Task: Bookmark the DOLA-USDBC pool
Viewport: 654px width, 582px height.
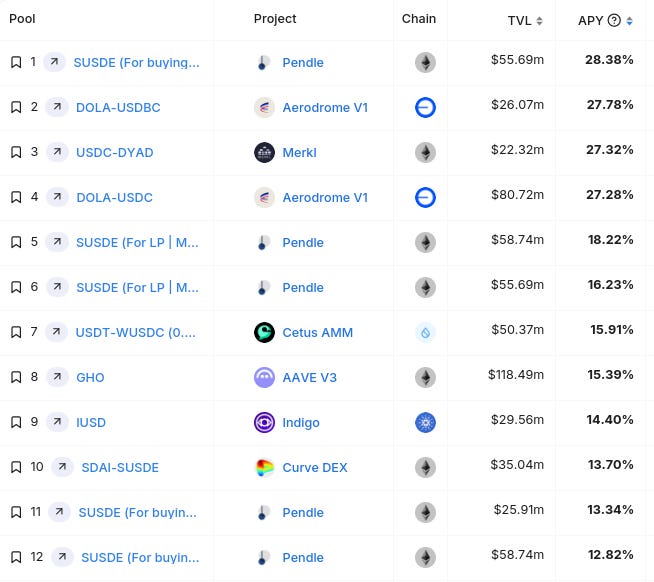Action: 16,107
